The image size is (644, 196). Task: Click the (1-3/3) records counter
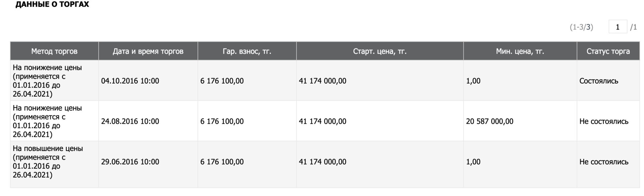pos(581,27)
